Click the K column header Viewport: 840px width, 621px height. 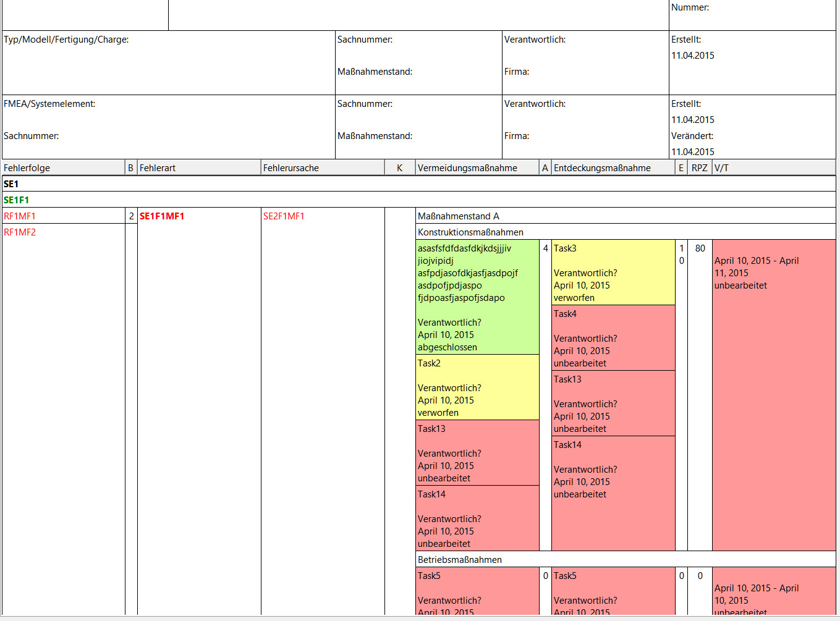click(x=400, y=168)
